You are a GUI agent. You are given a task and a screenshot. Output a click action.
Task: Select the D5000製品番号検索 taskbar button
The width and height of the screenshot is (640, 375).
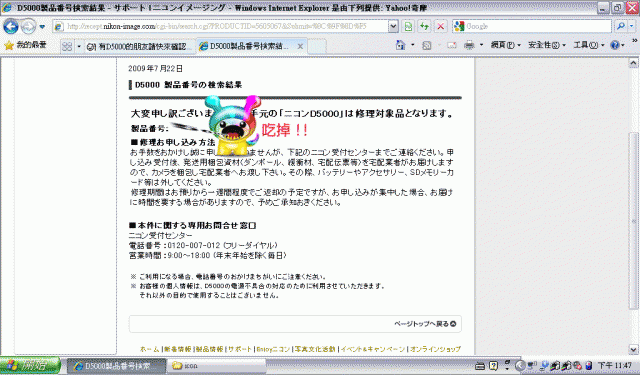(x=116, y=366)
